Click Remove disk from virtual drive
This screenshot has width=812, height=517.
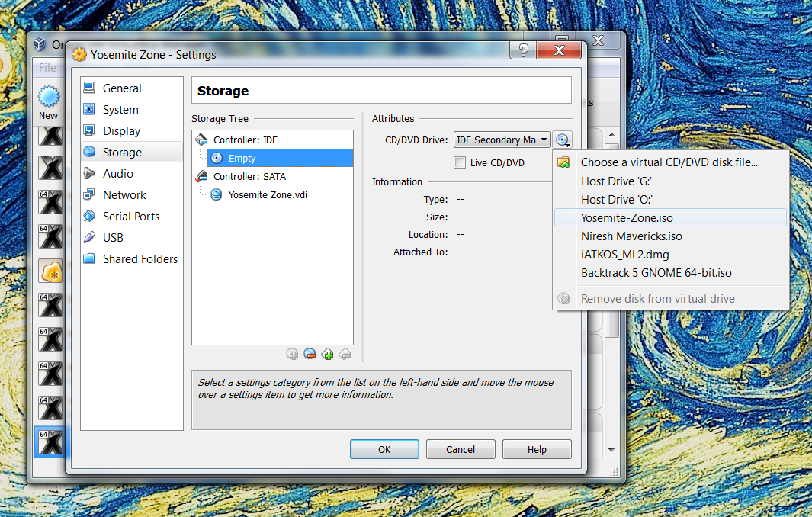(x=671, y=298)
